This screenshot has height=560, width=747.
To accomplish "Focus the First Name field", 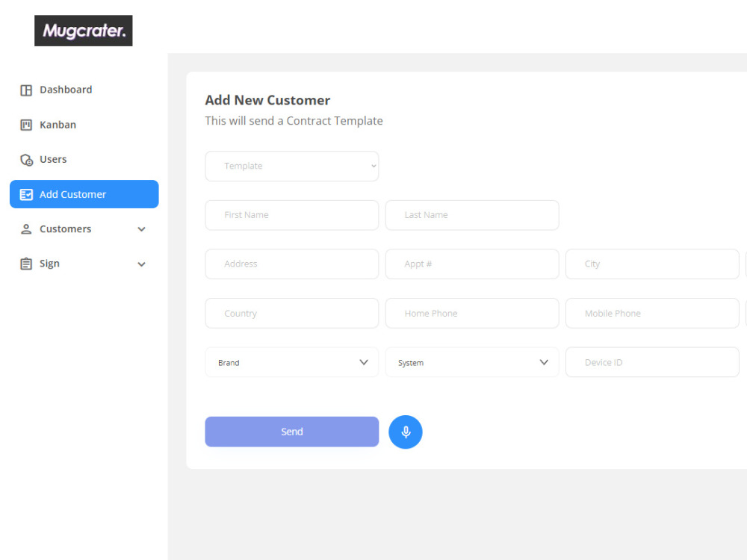I will click(292, 215).
